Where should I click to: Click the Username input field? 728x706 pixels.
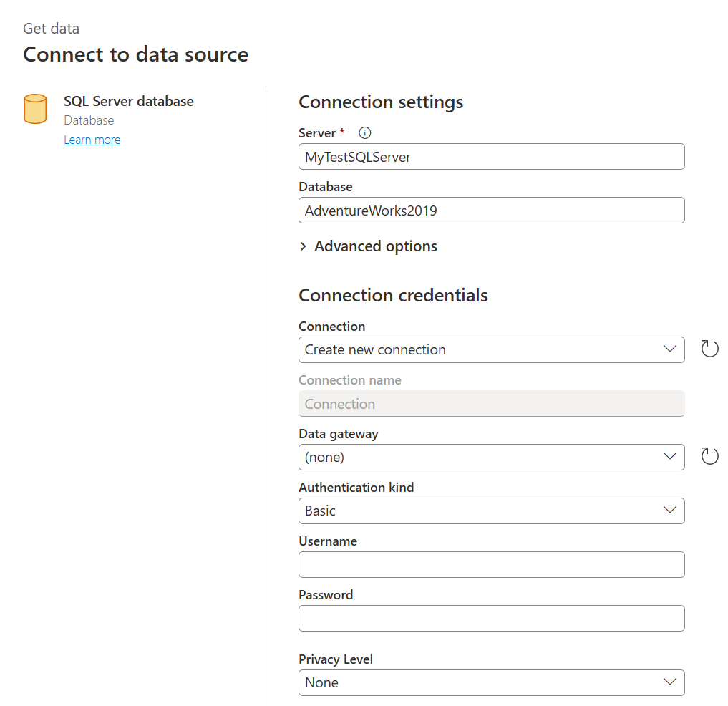(x=492, y=564)
